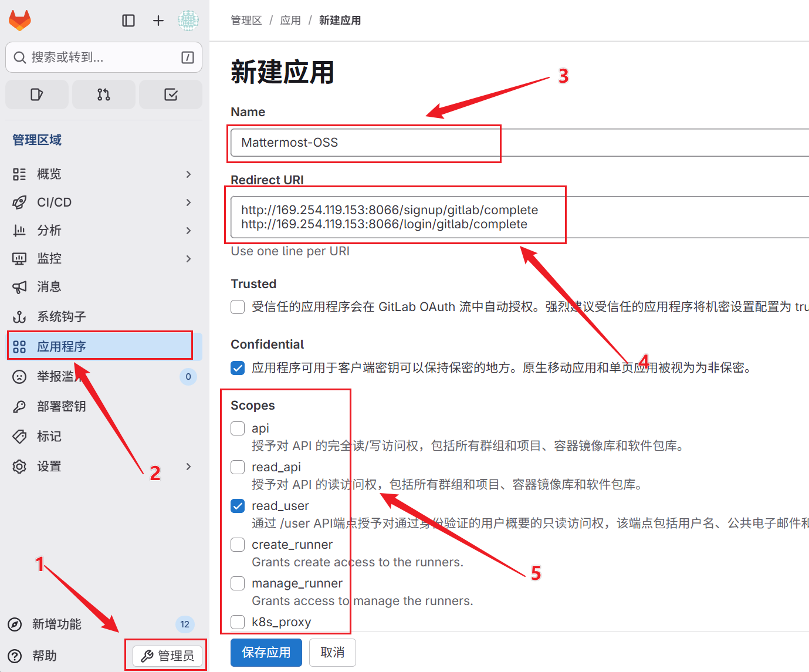This screenshot has height=672, width=809.
Task: Click the Name input field
Action: click(x=520, y=143)
